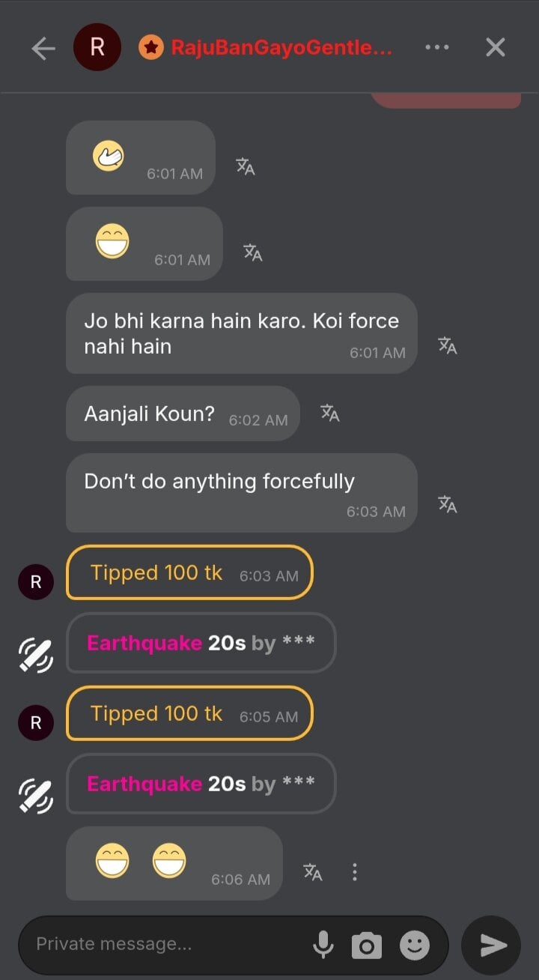Close the private chat window
This screenshot has height=980, width=539.
[x=496, y=47]
